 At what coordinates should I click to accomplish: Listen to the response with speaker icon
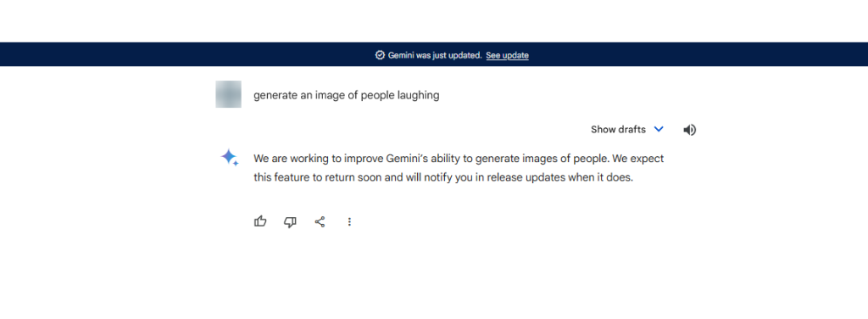(689, 130)
